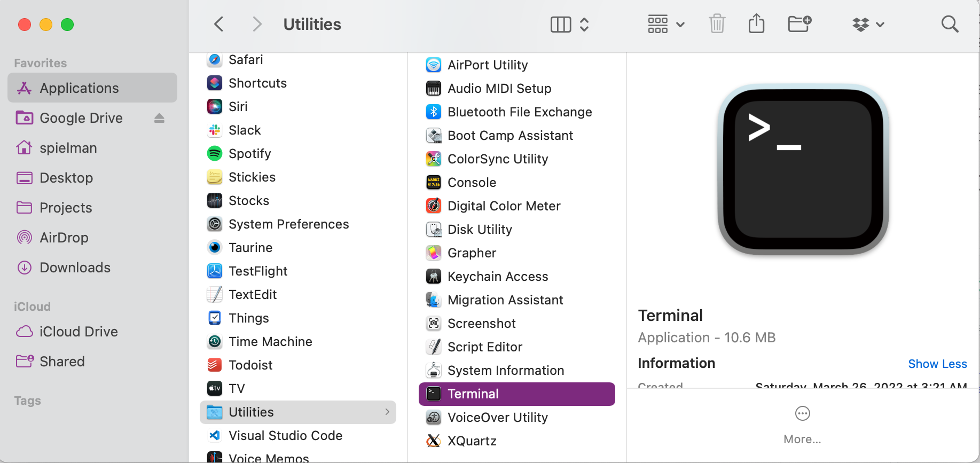
Task: Select the Spotify app icon
Action: pyautogui.click(x=215, y=154)
